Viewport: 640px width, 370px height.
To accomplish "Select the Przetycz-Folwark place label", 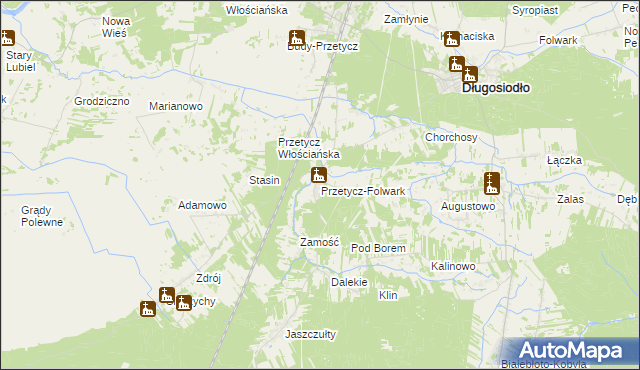I will pyautogui.click(x=363, y=191).
